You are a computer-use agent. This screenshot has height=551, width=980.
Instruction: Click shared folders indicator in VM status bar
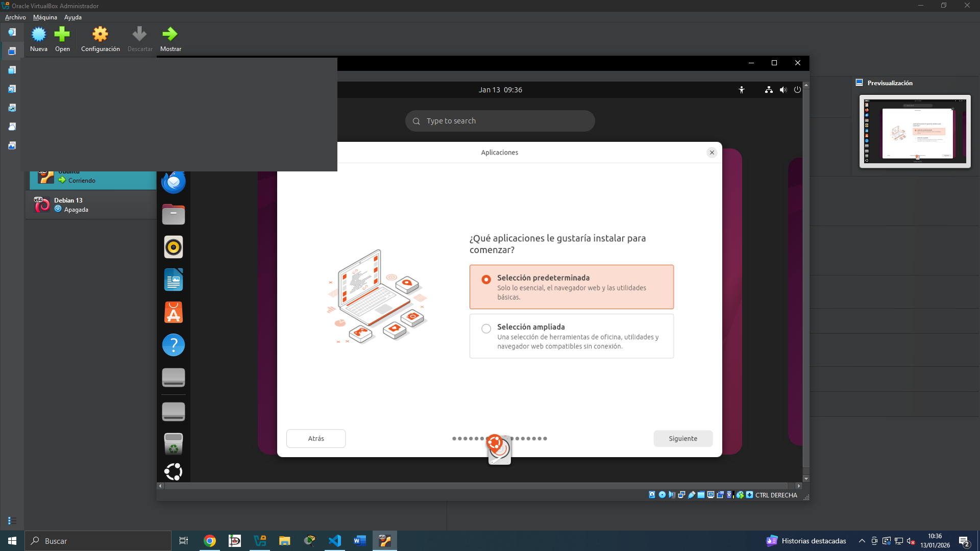pyautogui.click(x=701, y=495)
